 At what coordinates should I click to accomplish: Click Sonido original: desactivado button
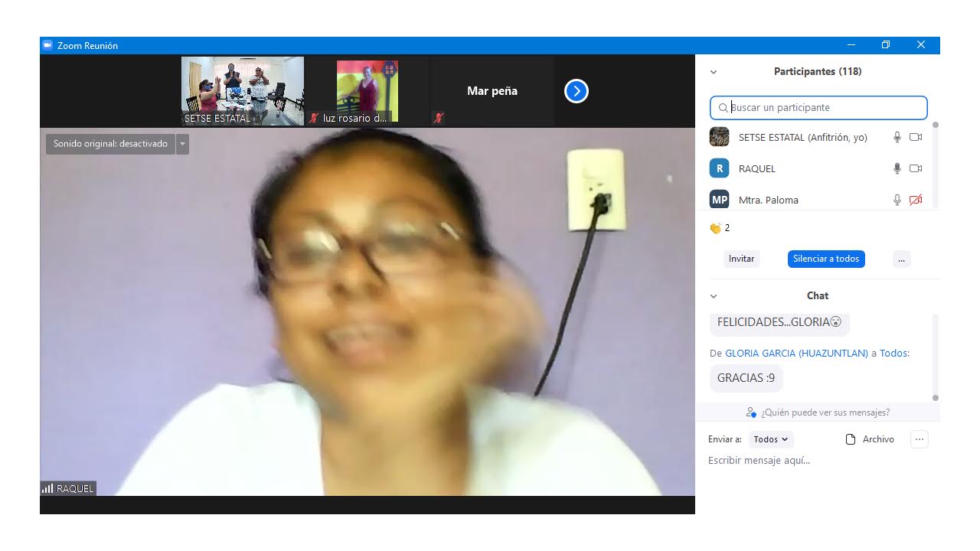click(110, 144)
